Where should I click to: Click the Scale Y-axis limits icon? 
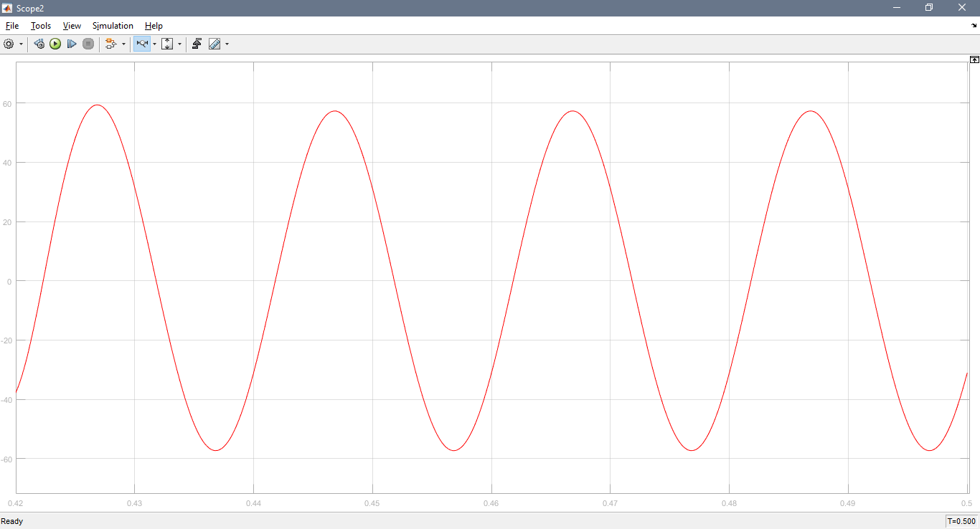click(x=168, y=44)
